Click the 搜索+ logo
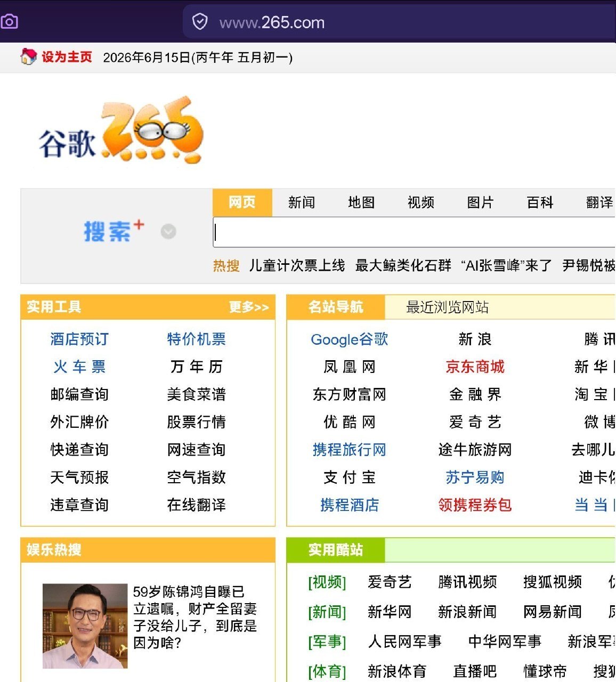Image resolution: width=616 pixels, height=682 pixels. point(114,231)
